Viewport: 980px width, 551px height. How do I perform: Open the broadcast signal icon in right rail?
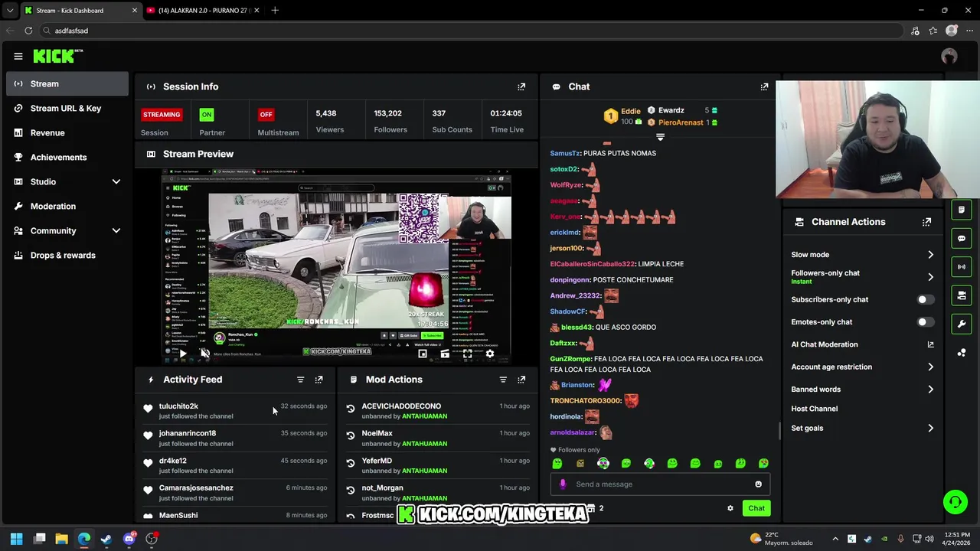pos(962,266)
